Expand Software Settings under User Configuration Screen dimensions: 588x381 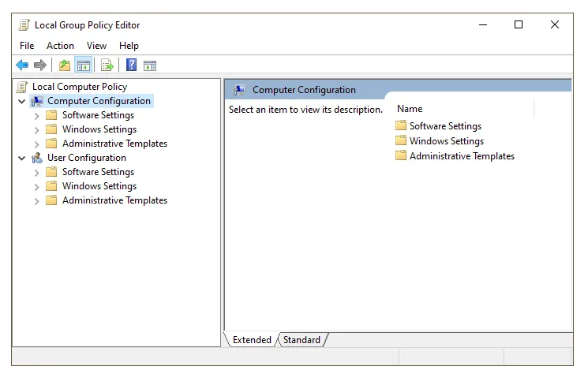coord(37,173)
